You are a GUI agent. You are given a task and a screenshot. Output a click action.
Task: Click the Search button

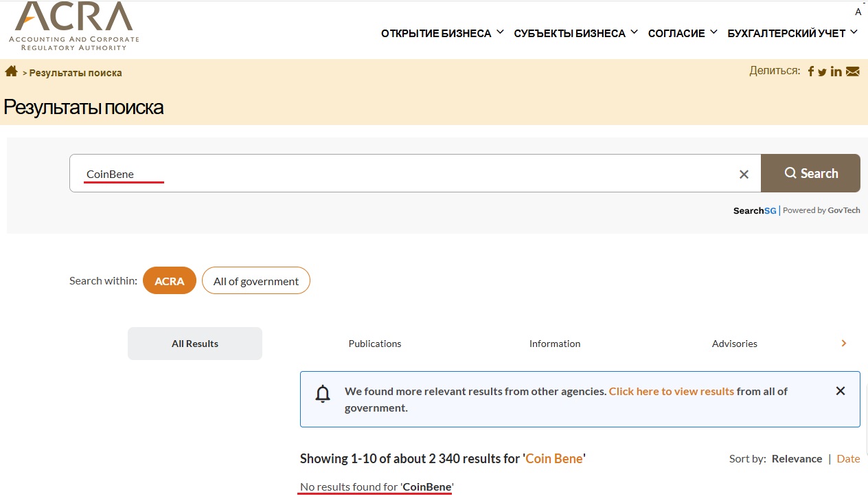coord(811,173)
